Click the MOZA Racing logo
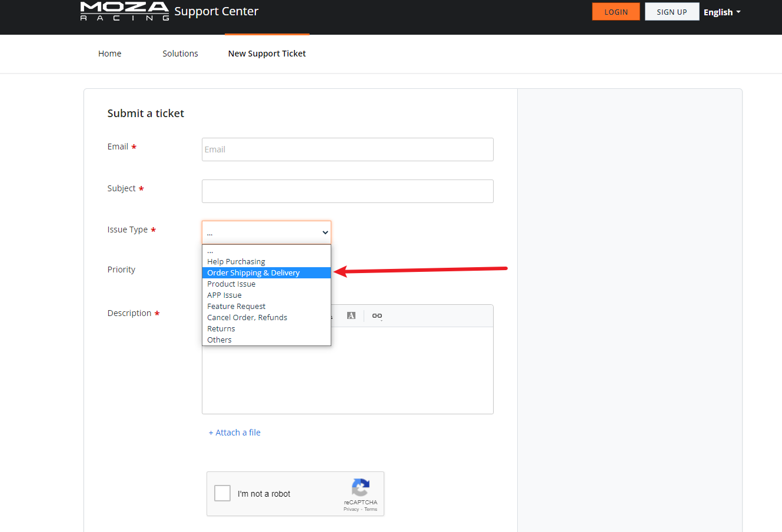The height and width of the screenshot is (532, 782). (125, 11)
